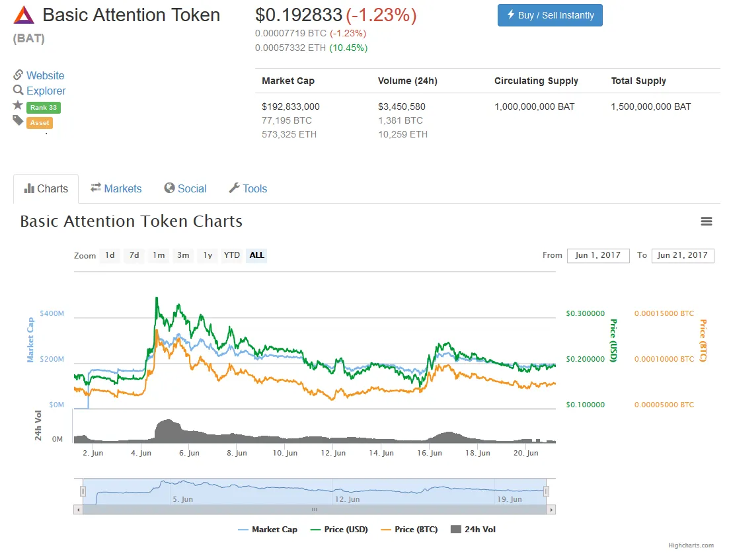Click the chain link icon beside Website
This screenshot has height=560, width=729.
[18, 75]
